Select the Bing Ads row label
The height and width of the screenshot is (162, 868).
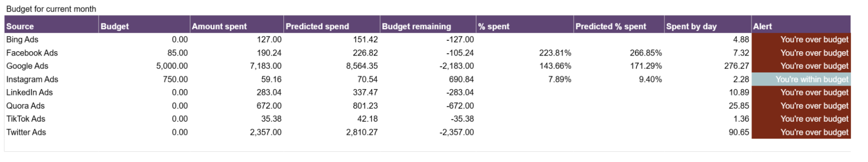(22, 40)
